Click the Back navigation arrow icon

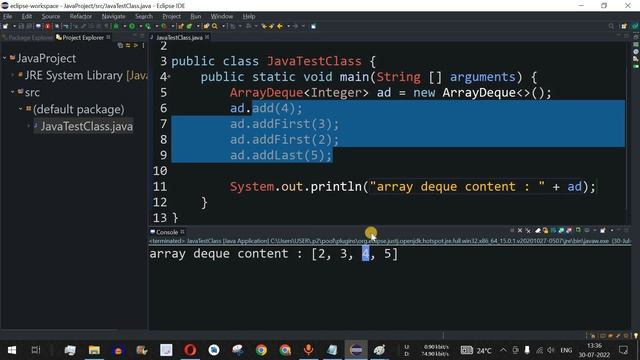coord(280,26)
